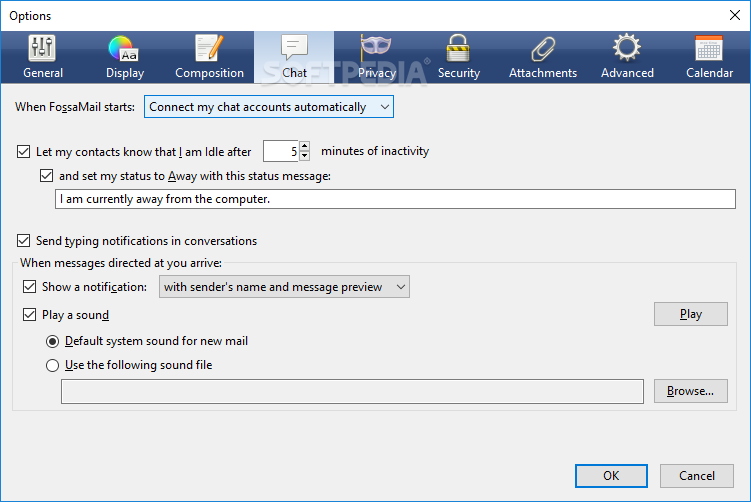Decrease idle minutes with down arrow
The height and width of the screenshot is (502, 751).
[x=305, y=156]
